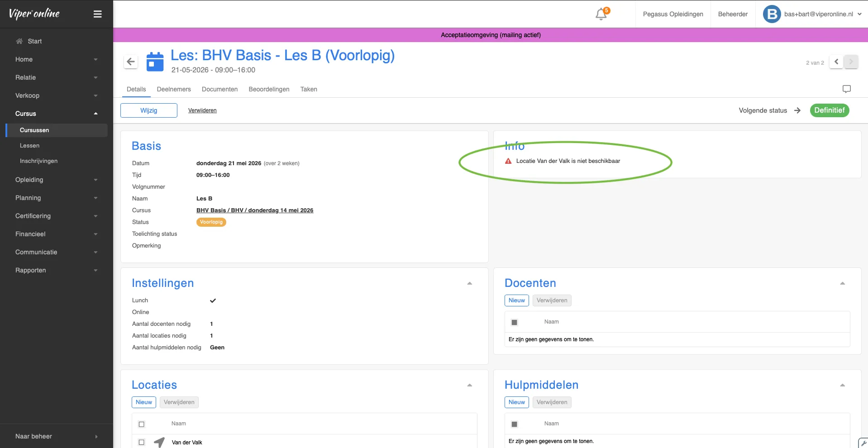The width and height of the screenshot is (868, 448).
Task: Toggle select-all checkbox in Locaties table
Action: coord(142,424)
